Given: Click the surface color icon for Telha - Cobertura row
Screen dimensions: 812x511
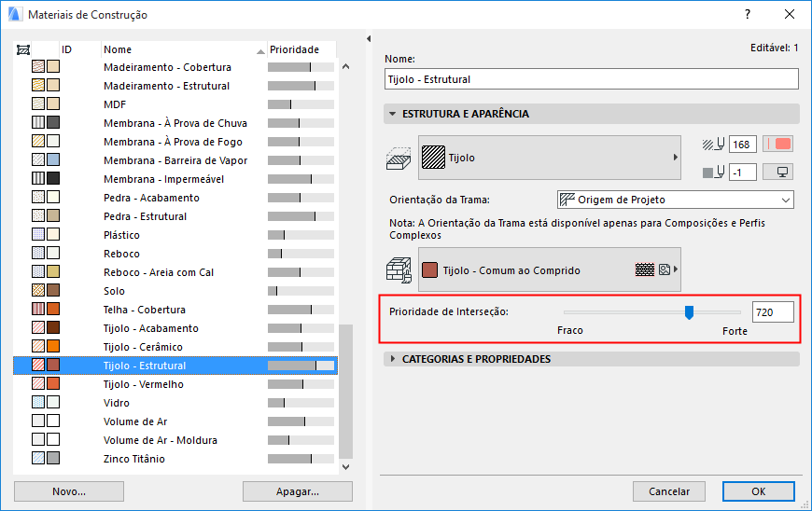Looking at the screenshot, I should (53, 309).
